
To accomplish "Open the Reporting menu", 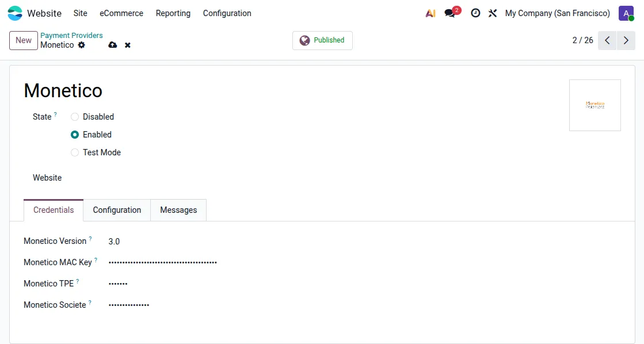I will pos(173,13).
